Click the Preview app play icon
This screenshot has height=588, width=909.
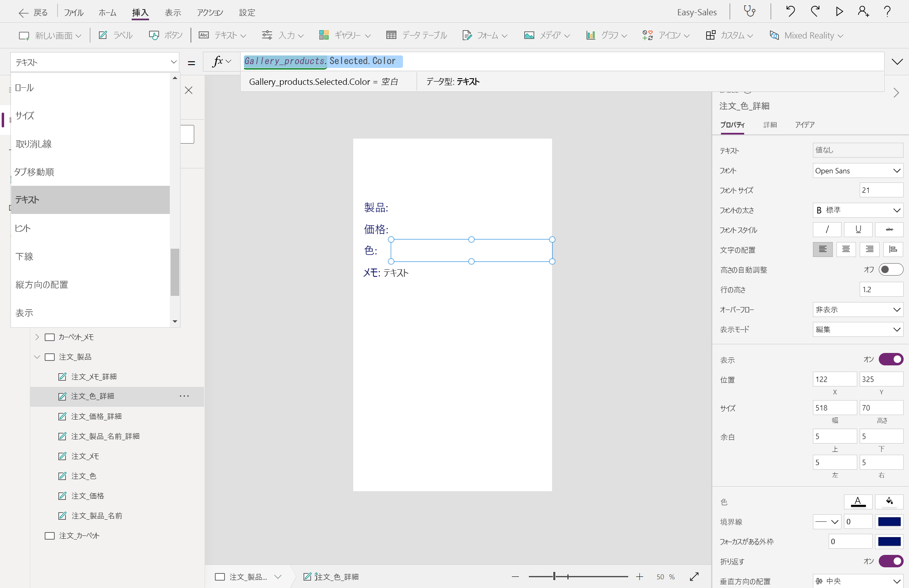839,11
